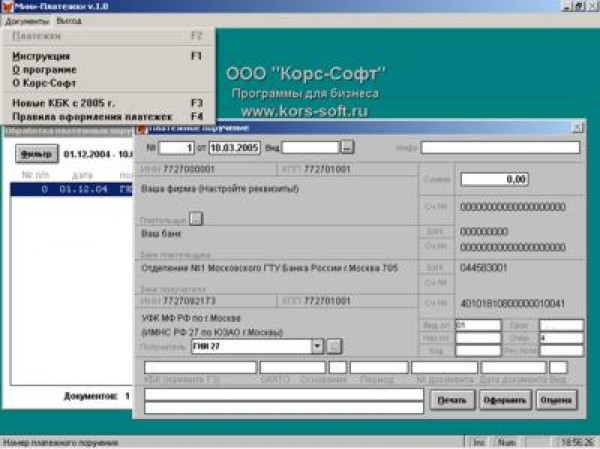Click the Рез.поле field
The image size is (600, 449).
[561, 350]
